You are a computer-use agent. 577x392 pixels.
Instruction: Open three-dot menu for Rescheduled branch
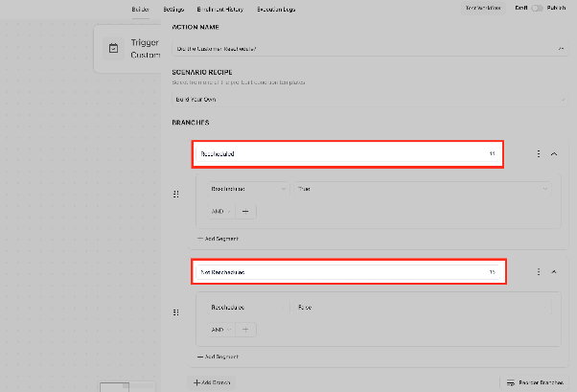[x=539, y=154]
